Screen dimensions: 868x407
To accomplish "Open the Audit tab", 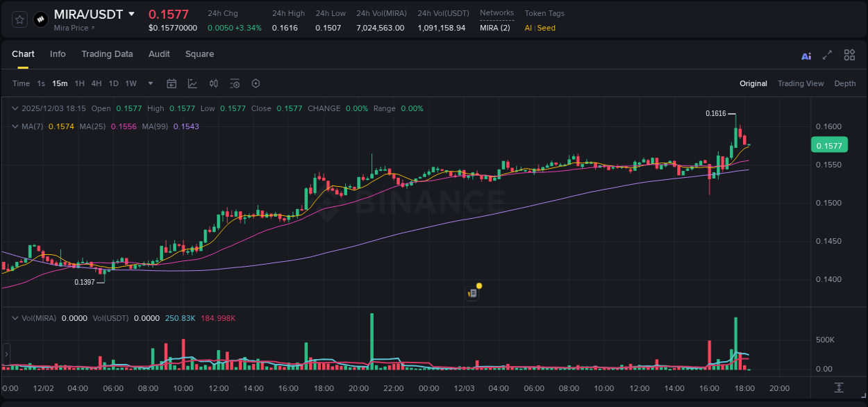I will [x=159, y=54].
